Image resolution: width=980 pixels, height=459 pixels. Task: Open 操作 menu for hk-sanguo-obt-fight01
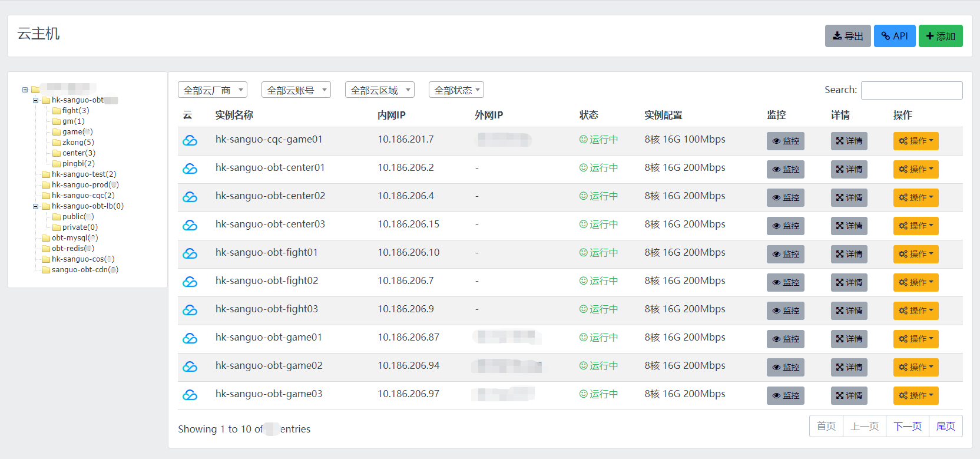click(915, 254)
